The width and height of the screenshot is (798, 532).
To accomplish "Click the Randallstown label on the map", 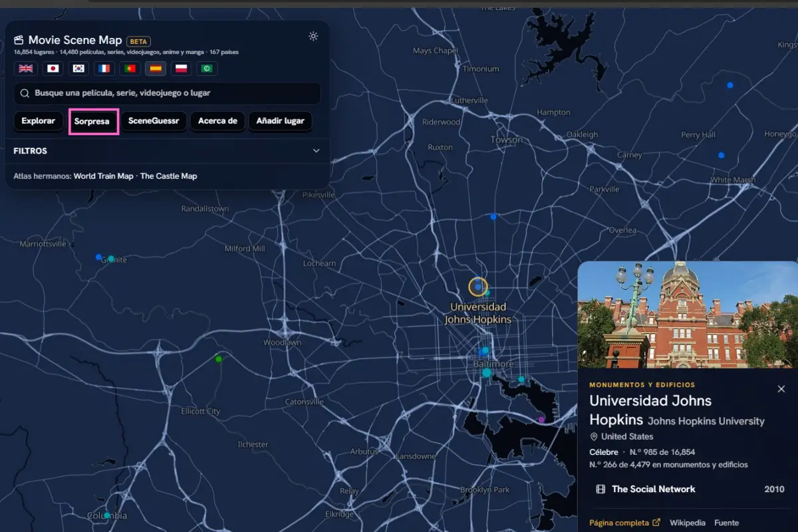I will pyautogui.click(x=205, y=209).
